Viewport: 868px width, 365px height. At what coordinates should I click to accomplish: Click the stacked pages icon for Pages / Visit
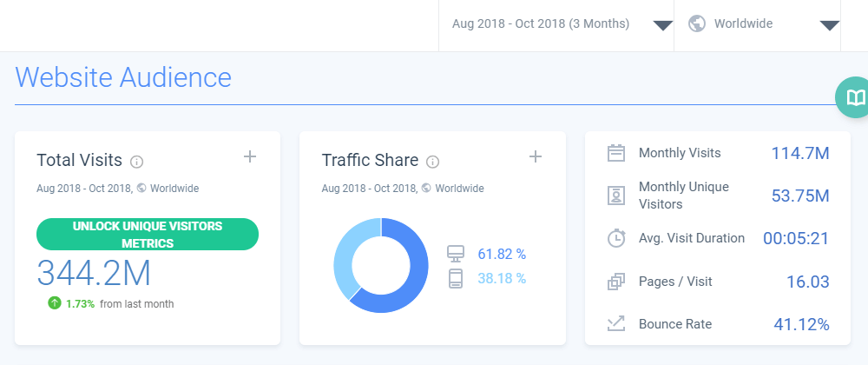click(616, 282)
